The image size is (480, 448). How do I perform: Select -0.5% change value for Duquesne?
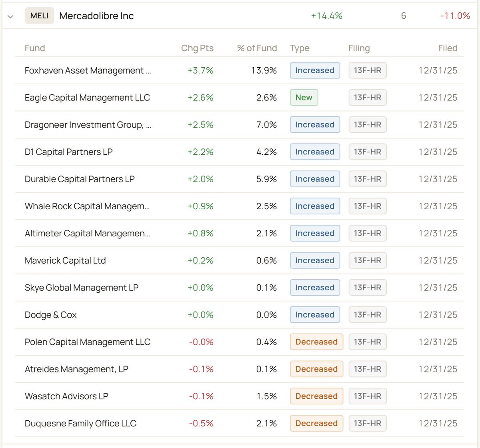201,424
